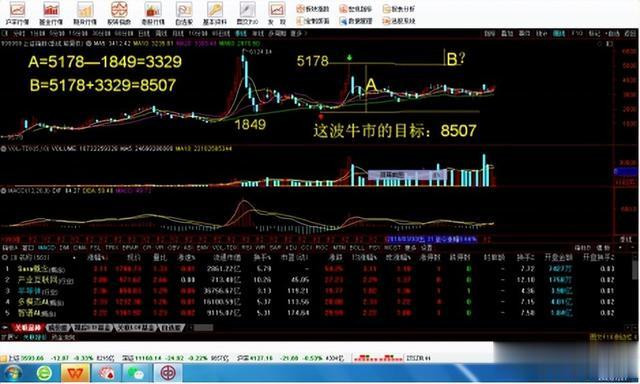Expand the 更多 periods dropdown
The image size is (640, 384).
(297, 33)
